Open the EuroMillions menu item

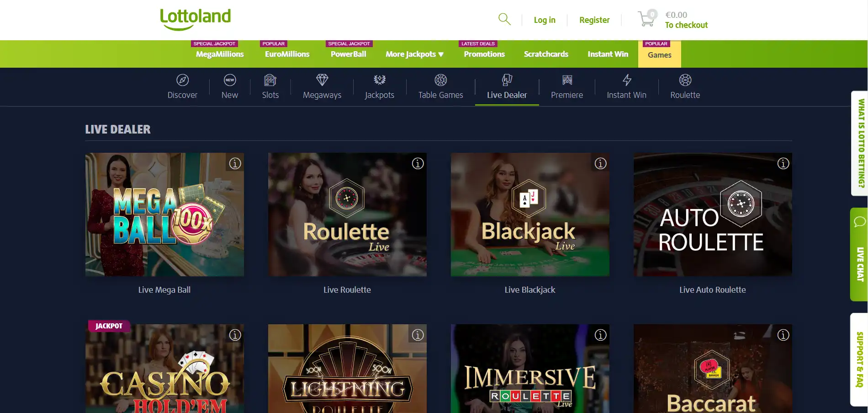click(x=287, y=54)
